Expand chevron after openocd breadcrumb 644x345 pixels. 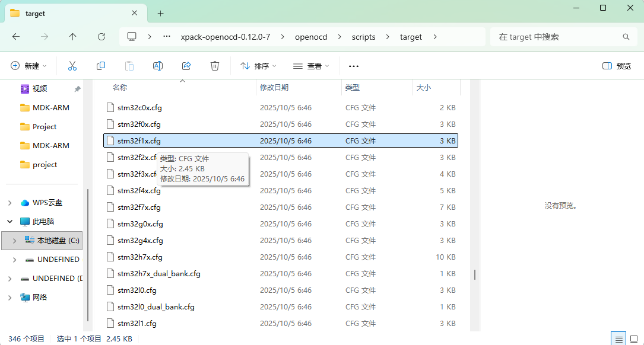(x=340, y=37)
